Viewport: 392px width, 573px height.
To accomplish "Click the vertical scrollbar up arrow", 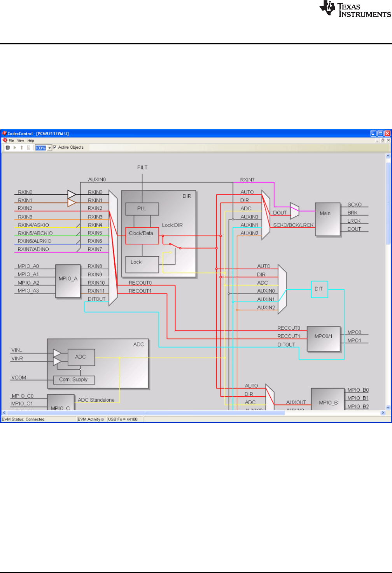I will coord(388,156).
